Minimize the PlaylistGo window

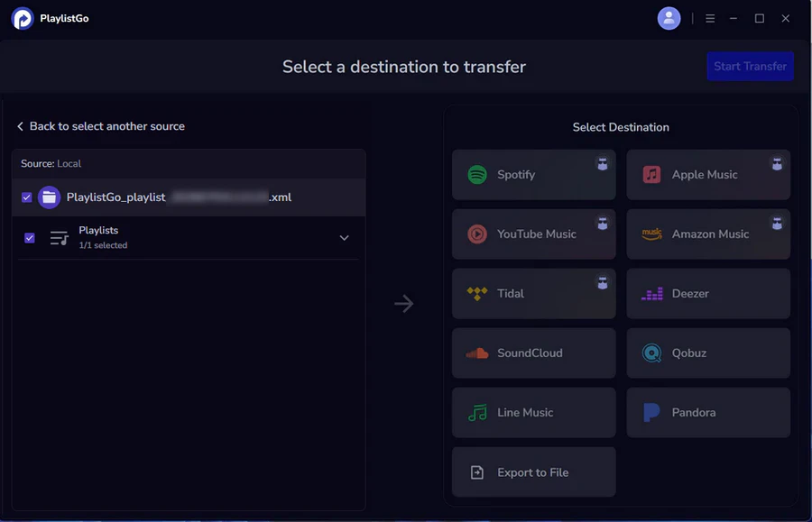[734, 19]
